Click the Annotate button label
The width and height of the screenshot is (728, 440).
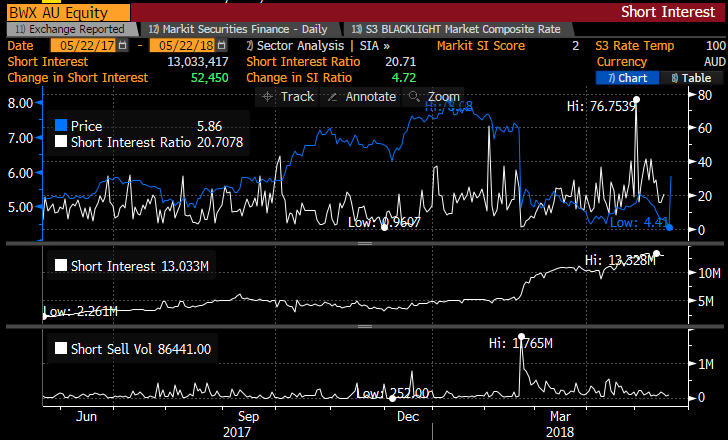pyautogui.click(x=370, y=97)
